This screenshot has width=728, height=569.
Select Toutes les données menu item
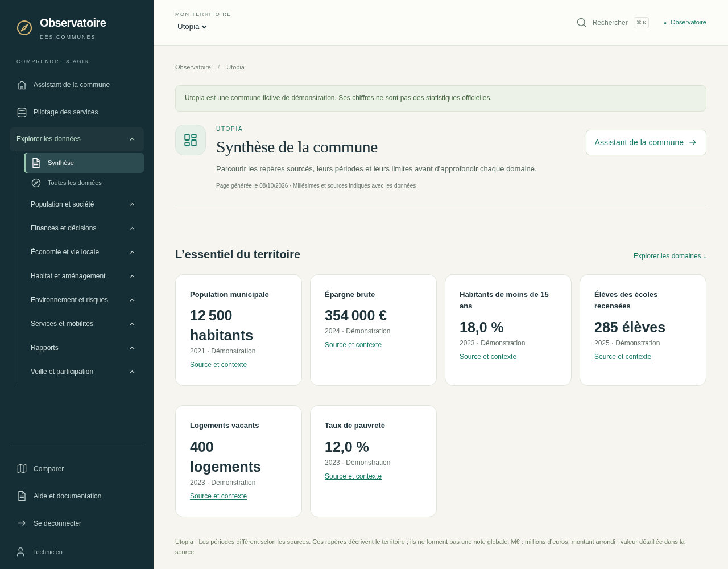[84, 183]
